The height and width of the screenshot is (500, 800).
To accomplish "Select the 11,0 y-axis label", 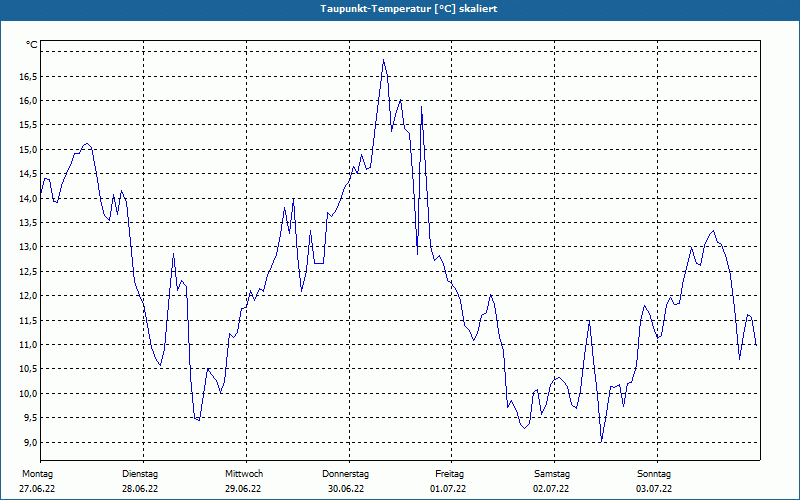I will (x=28, y=345).
